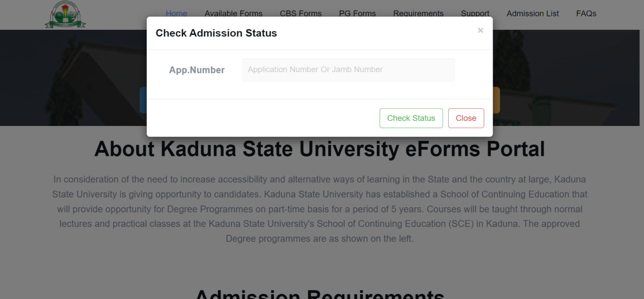Open the Admission List page
The height and width of the screenshot is (299, 644).
pos(532,13)
